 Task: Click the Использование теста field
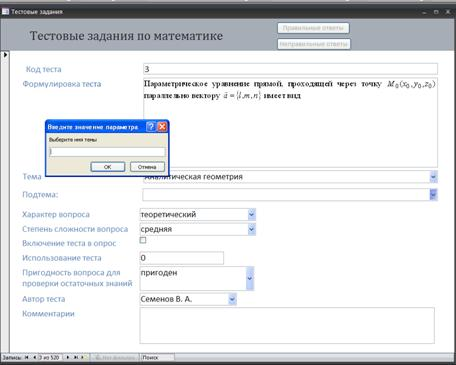182,258
